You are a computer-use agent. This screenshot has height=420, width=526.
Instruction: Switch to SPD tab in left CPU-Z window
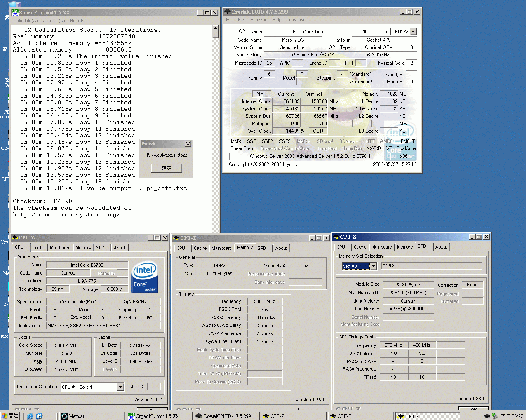click(x=101, y=248)
